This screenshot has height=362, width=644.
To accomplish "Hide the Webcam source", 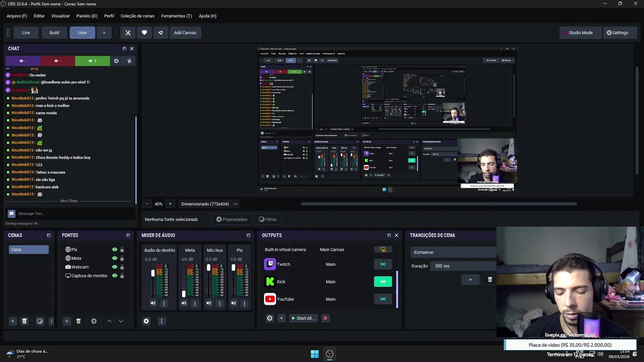I will point(115,267).
